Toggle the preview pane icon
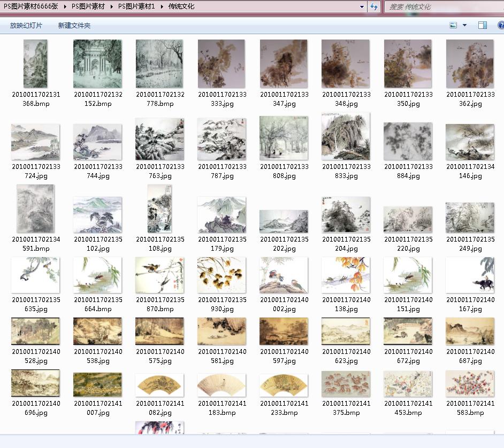The height and width of the screenshot is (448, 504). point(482,25)
